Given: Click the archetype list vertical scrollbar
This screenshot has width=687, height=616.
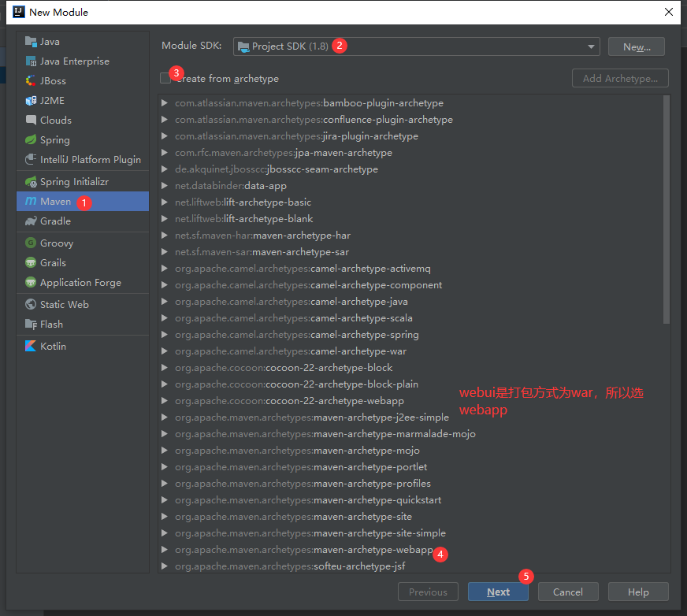Looking at the screenshot, I should pos(667,210).
